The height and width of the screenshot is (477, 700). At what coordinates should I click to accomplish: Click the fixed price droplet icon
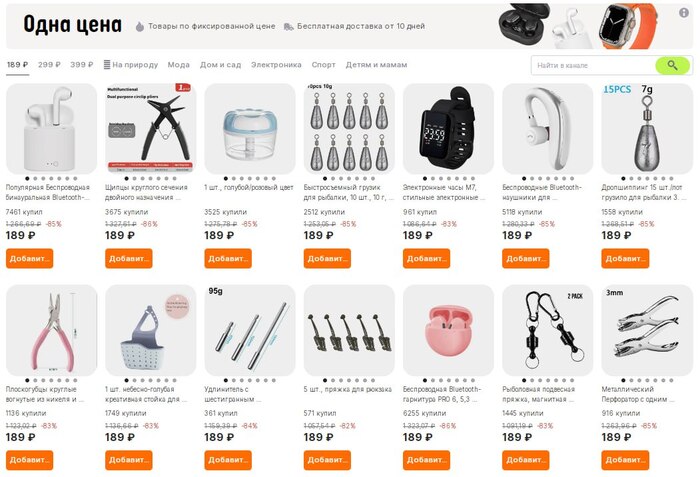click(140, 27)
